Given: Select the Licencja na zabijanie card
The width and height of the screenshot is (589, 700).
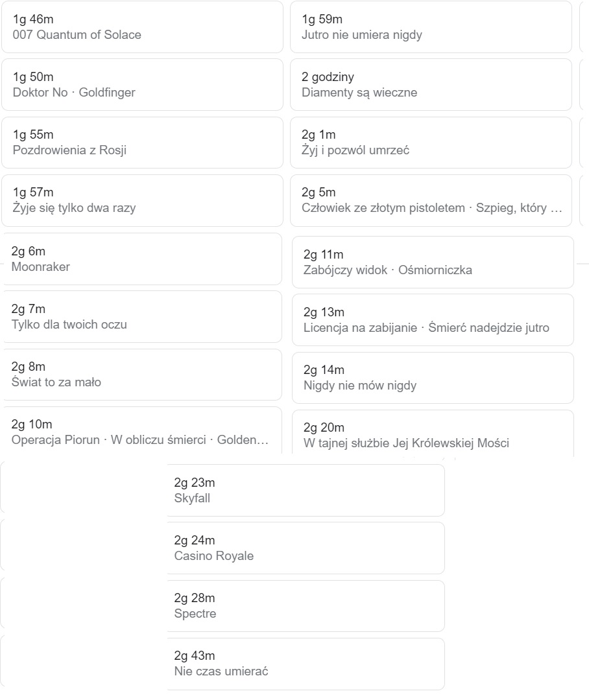Looking at the screenshot, I should (x=433, y=320).
